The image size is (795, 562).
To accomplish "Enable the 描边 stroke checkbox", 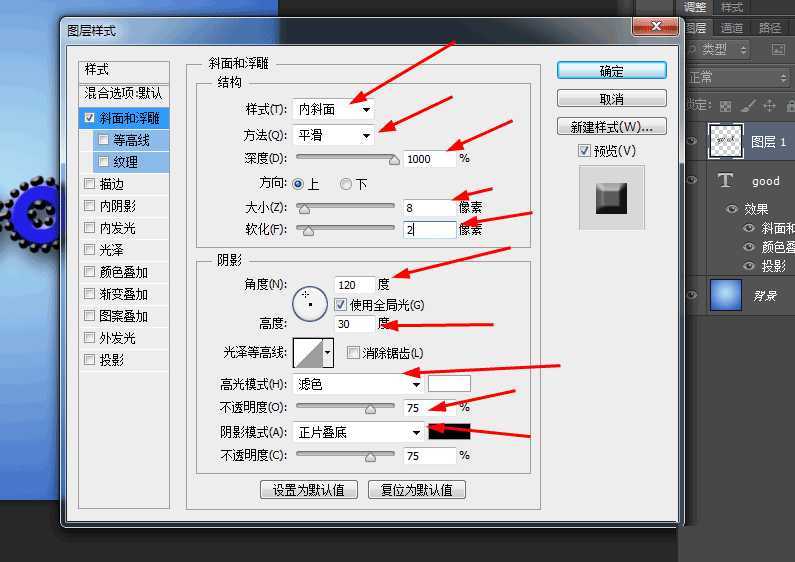I will [91, 184].
